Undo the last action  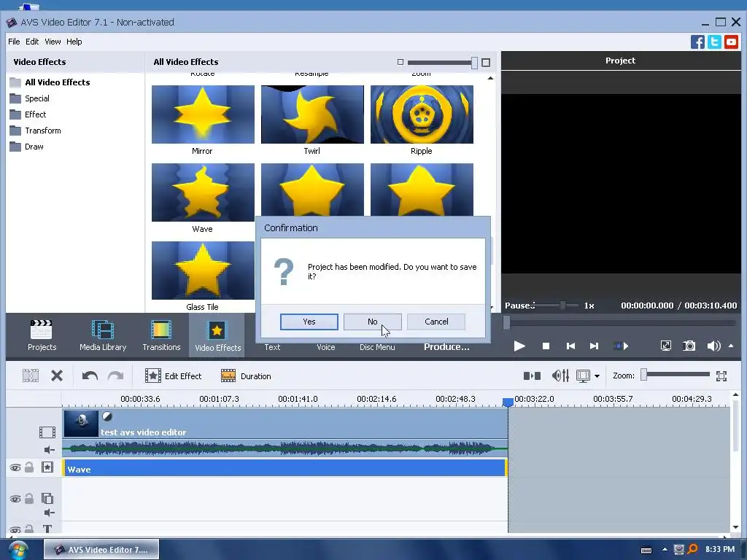pyautogui.click(x=90, y=376)
